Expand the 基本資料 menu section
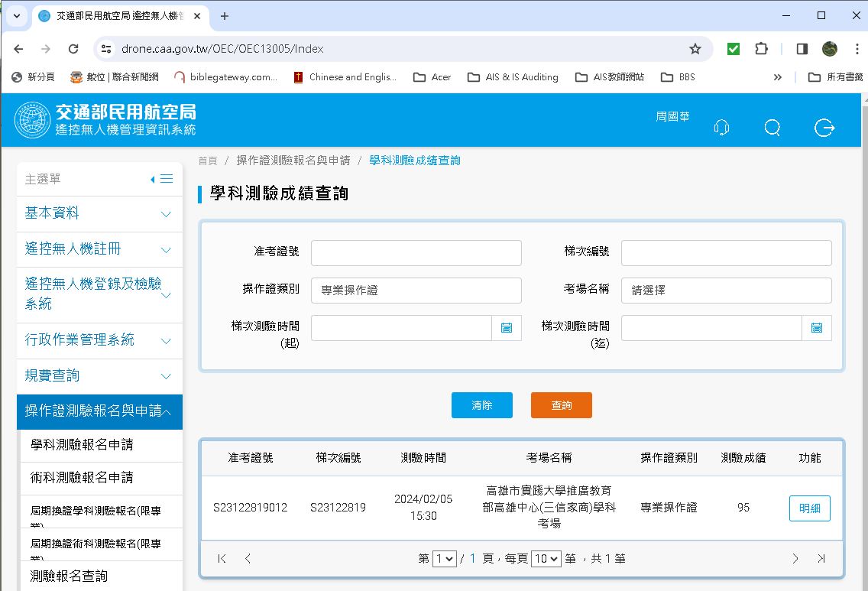Screen dimensions: 868x591 [x=99, y=213]
